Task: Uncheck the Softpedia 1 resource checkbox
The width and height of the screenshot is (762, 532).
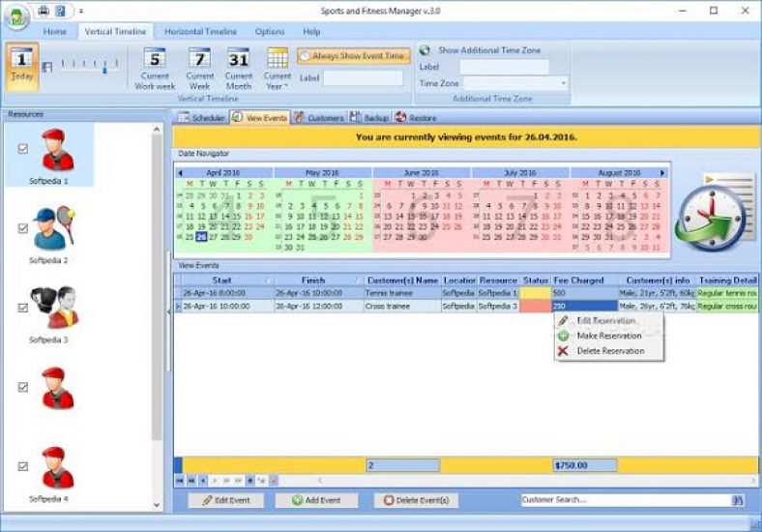Action: [23, 149]
